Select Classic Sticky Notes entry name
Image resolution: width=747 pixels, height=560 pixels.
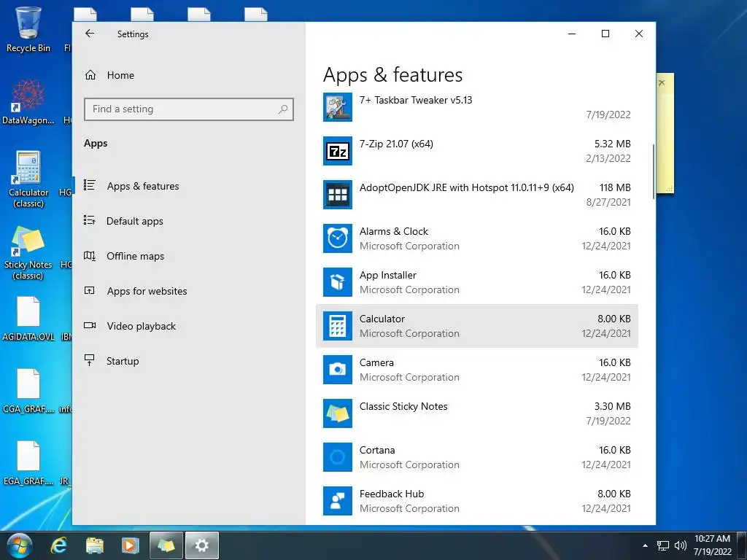403,407
